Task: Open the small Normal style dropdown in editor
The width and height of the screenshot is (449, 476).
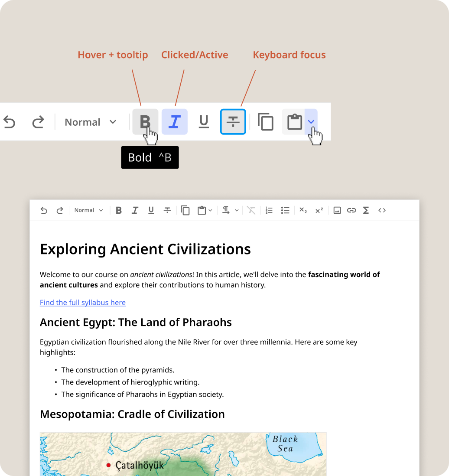Action: [89, 210]
